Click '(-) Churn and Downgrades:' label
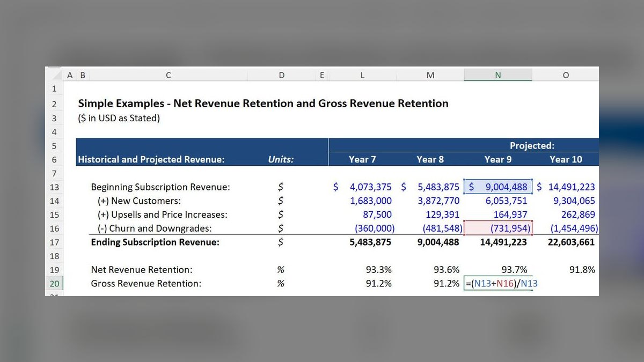644x362 pixels. [x=155, y=228]
